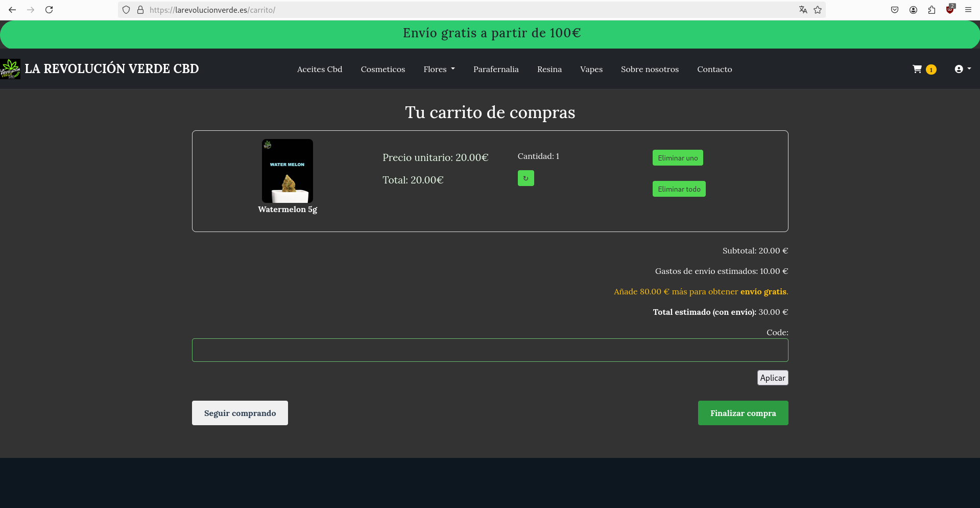Screen dimensions: 980x508
Task: Expand the Flores dropdown menu
Action: pos(439,69)
